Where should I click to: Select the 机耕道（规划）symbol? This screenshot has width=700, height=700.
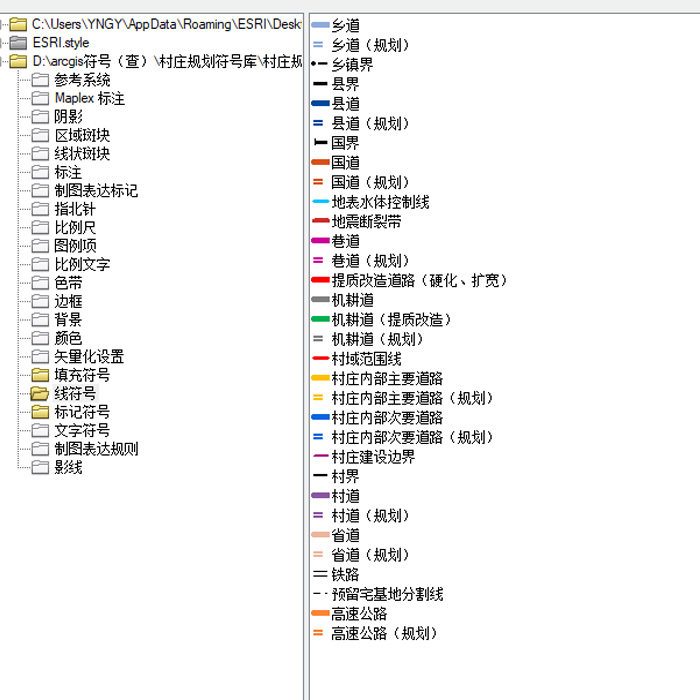tap(367, 339)
